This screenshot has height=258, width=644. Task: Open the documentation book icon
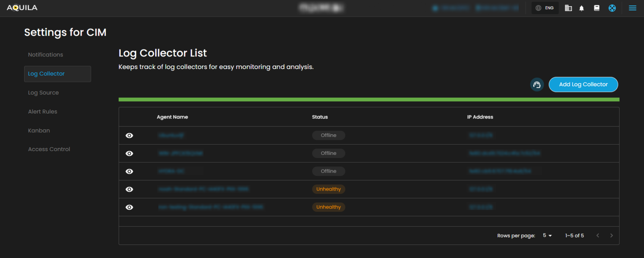pyautogui.click(x=596, y=8)
